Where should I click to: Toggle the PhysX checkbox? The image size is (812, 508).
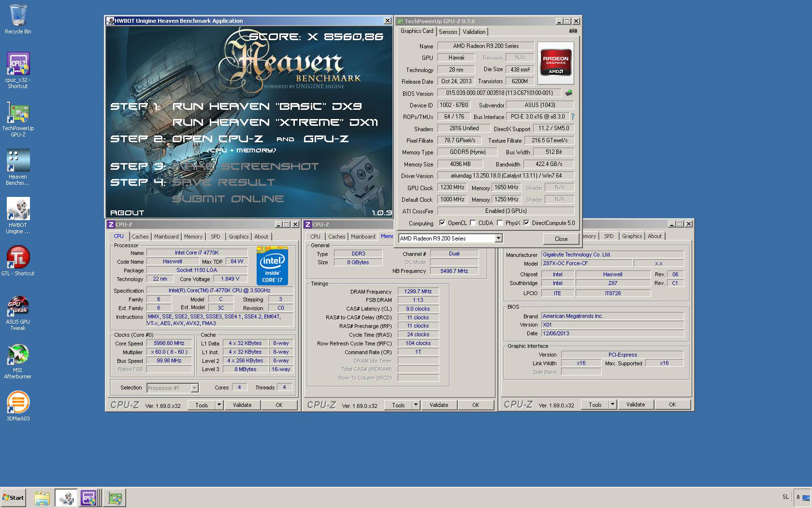pyautogui.click(x=500, y=223)
